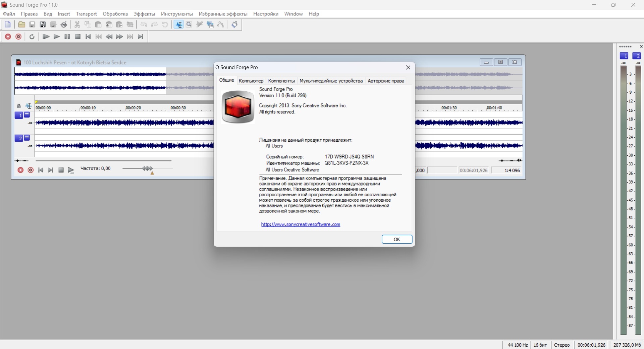
Task: Click Record in the data window transport
Action: click(20, 170)
